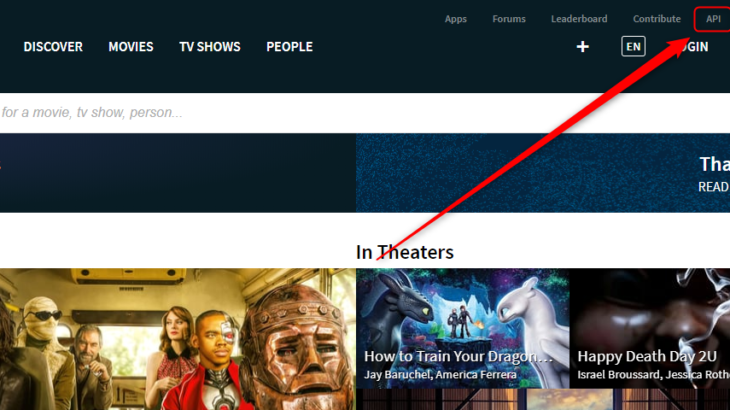This screenshot has width=730, height=410.
Task: Visit the Forums link
Action: [509, 19]
